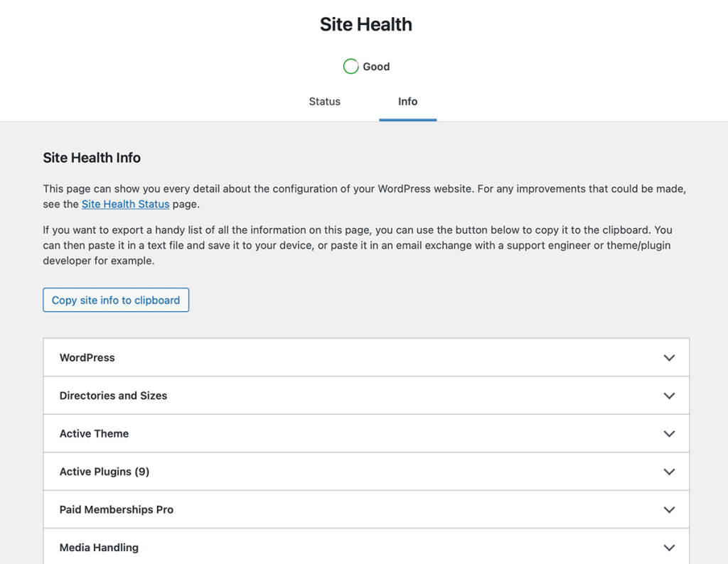Click the Directories and Sizes title
This screenshot has height=564, width=728.
click(113, 396)
